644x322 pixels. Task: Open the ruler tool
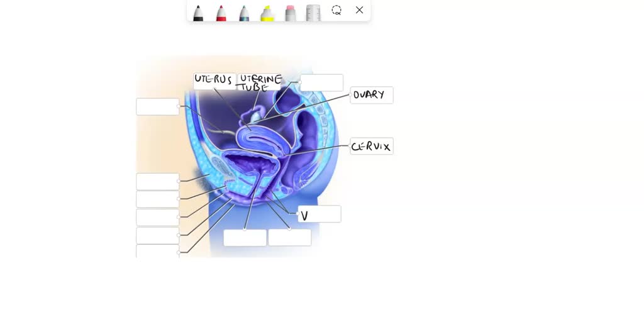pos(313,13)
